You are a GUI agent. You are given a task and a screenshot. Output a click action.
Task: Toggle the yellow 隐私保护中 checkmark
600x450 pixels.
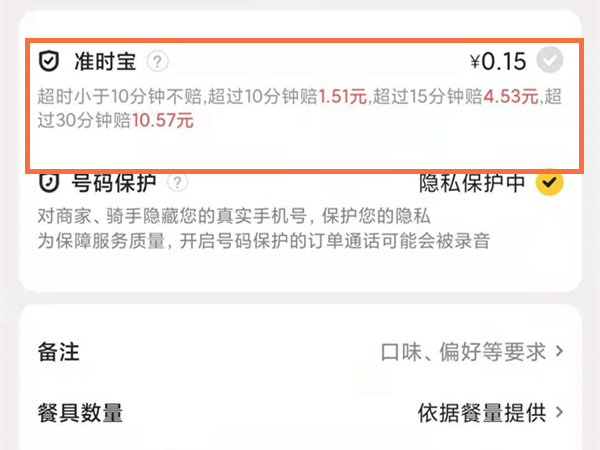(x=549, y=182)
